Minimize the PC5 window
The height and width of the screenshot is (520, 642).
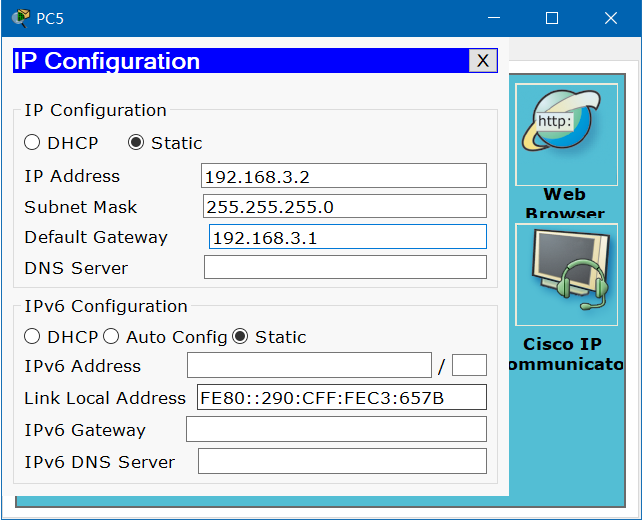point(494,18)
